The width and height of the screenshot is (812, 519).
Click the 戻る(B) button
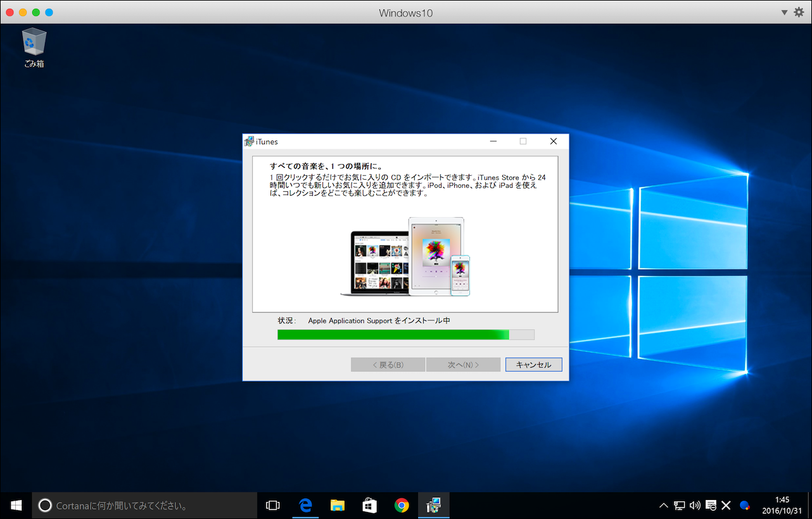(x=388, y=365)
